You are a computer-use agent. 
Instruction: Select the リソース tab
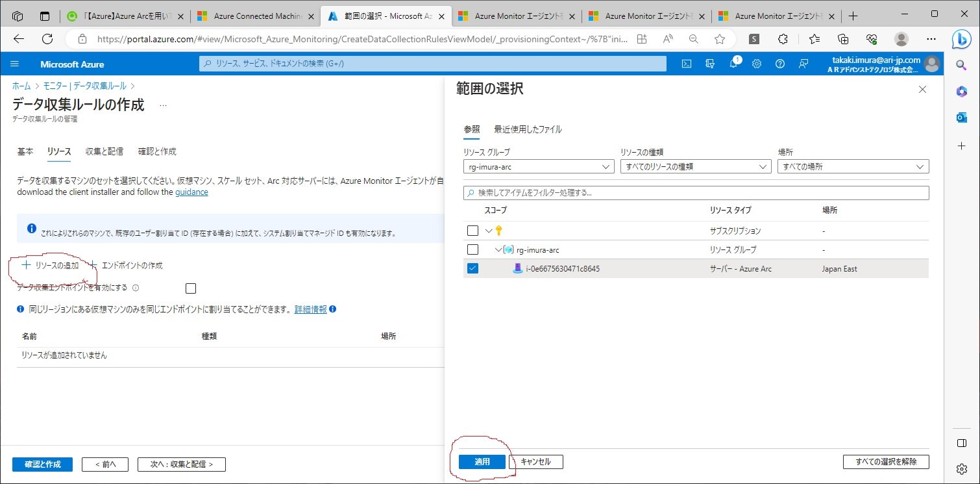(59, 151)
